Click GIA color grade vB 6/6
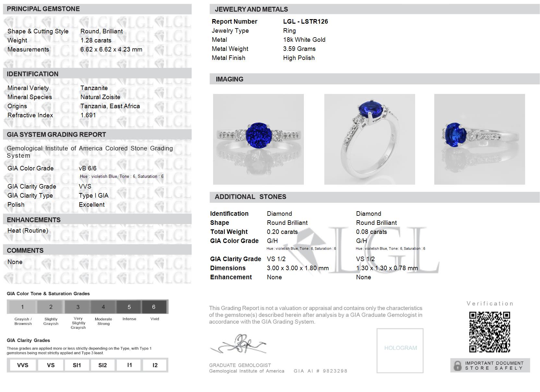 pos(88,168)
